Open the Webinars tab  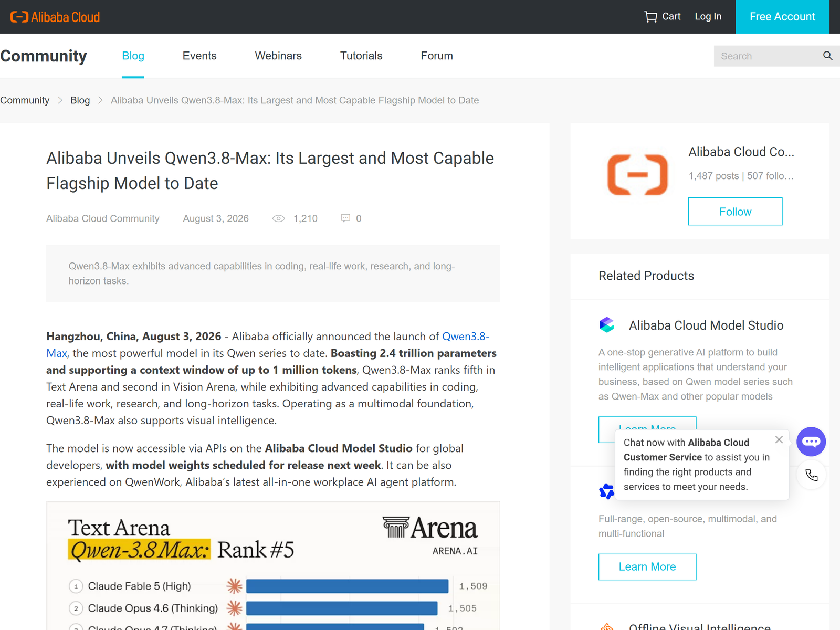[278, 56]
